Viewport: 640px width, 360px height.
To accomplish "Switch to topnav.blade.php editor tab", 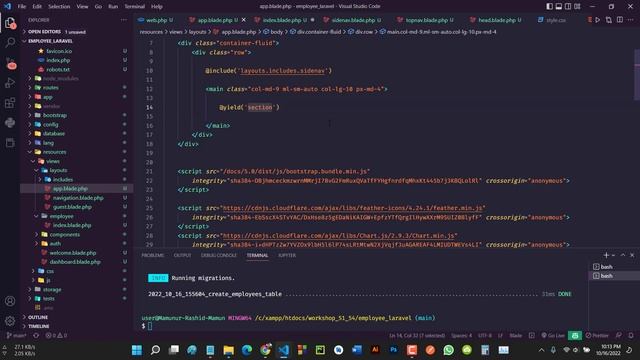I will tap(426, 20).
